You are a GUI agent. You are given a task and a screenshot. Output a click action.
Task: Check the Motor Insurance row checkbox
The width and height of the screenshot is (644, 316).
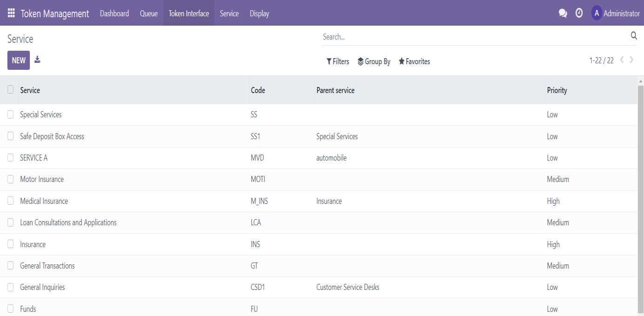[10, 179]
